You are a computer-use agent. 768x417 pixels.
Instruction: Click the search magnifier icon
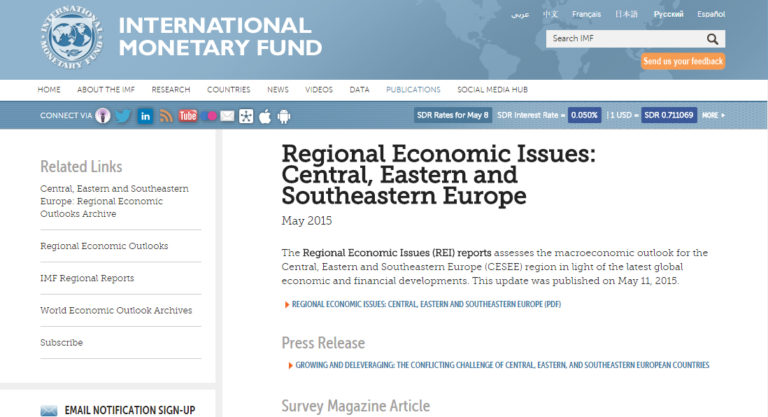(713, 39)
